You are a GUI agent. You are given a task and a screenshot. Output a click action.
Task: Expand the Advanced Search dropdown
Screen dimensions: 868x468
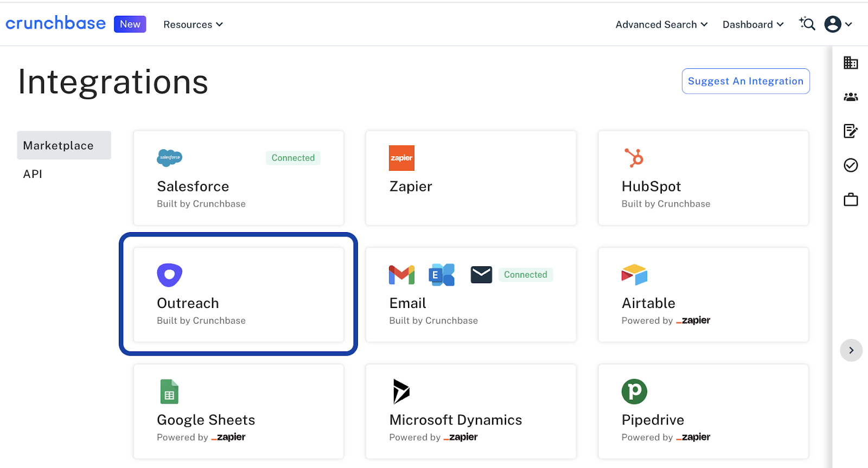pyautogui.click(x=661, y=24)
